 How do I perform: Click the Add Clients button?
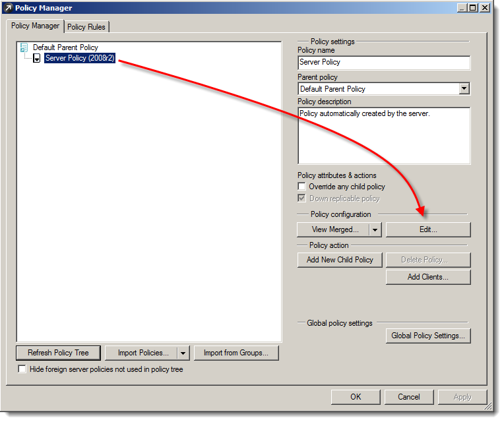pos(427,277)
